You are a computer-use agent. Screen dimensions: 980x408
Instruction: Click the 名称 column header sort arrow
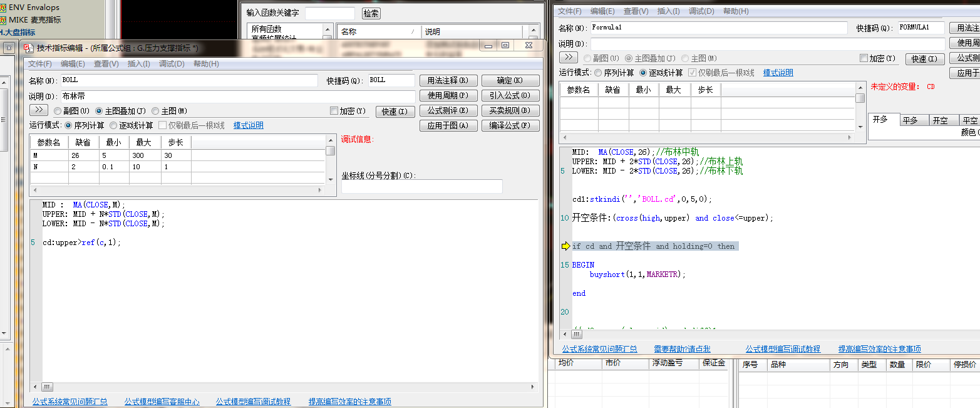pos(412,31)
